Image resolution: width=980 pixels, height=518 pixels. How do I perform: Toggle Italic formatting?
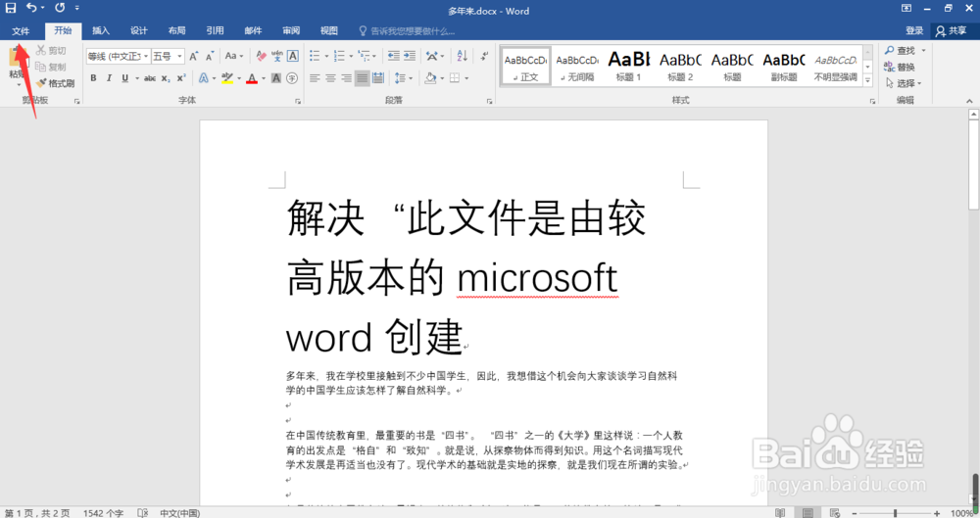pyautogui.click(x=109, y=78)
